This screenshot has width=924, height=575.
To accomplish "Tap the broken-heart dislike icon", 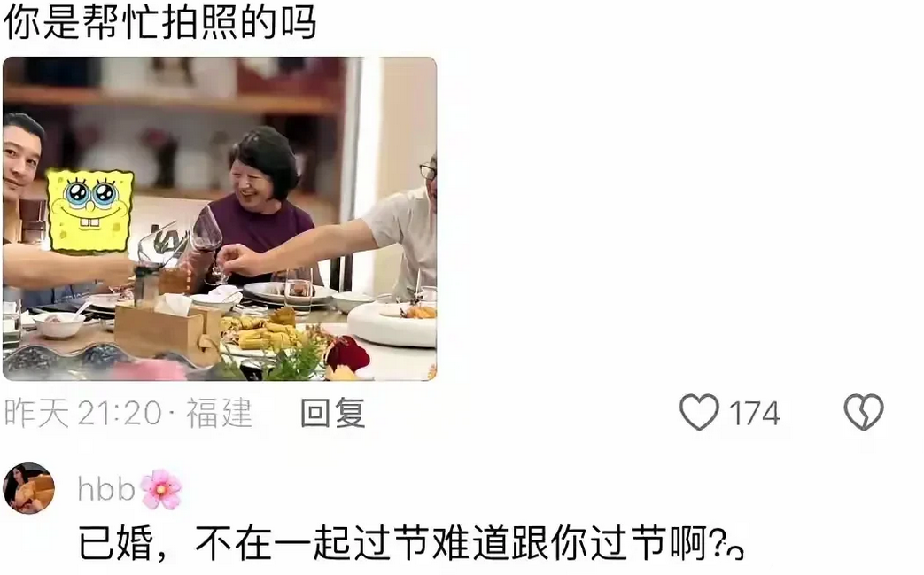I will pyautogui.click(x=863, y=412).
